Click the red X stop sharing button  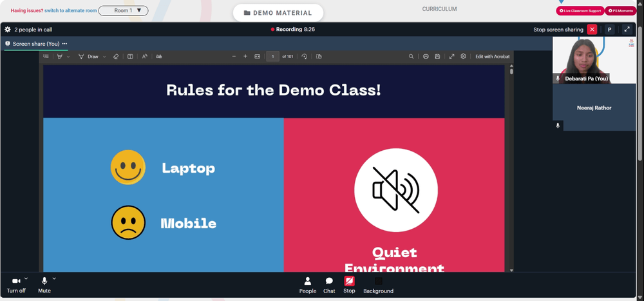(x=592, y=30)
